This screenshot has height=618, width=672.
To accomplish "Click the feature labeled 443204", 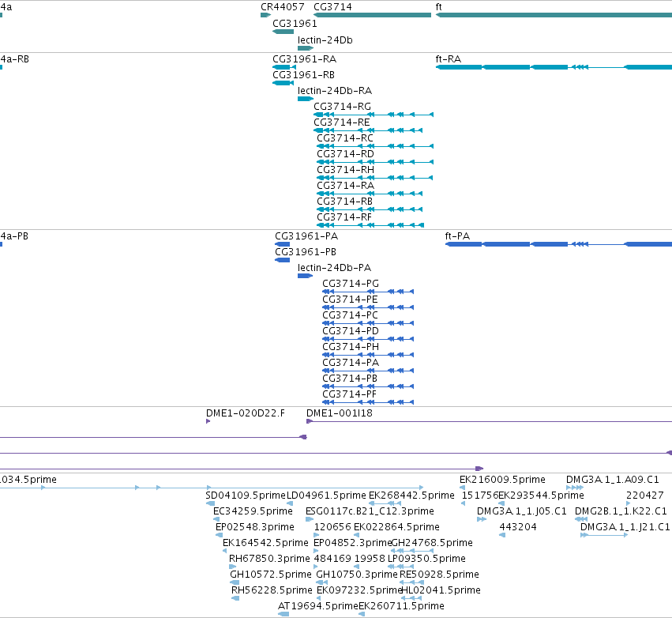I will (x=502, y=535).
